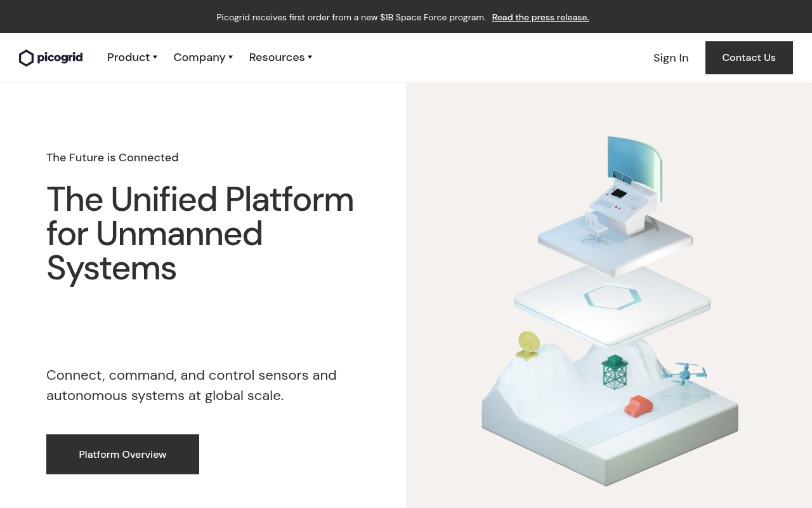Select the Picogrid wordmark in the navbar

(x=61, y=58)
